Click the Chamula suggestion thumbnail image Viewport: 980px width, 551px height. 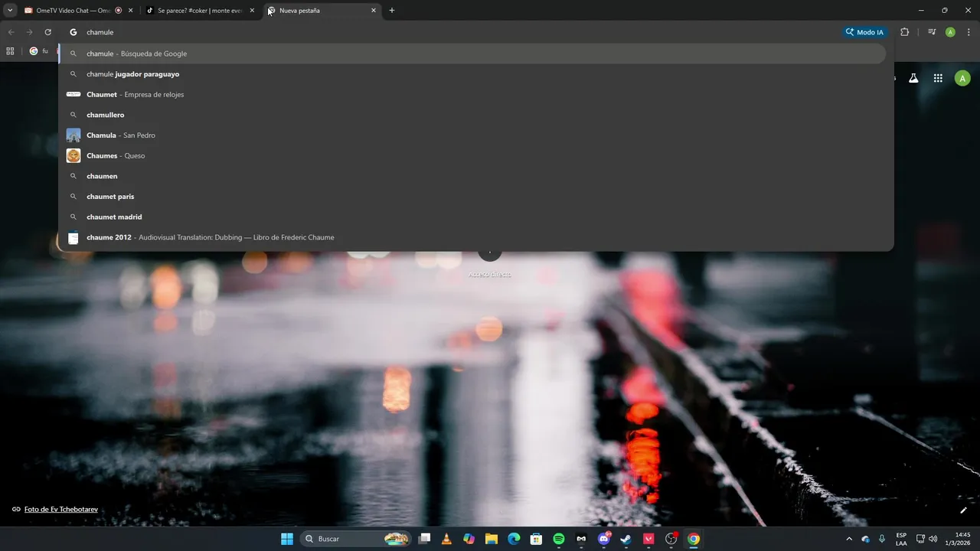73,135
